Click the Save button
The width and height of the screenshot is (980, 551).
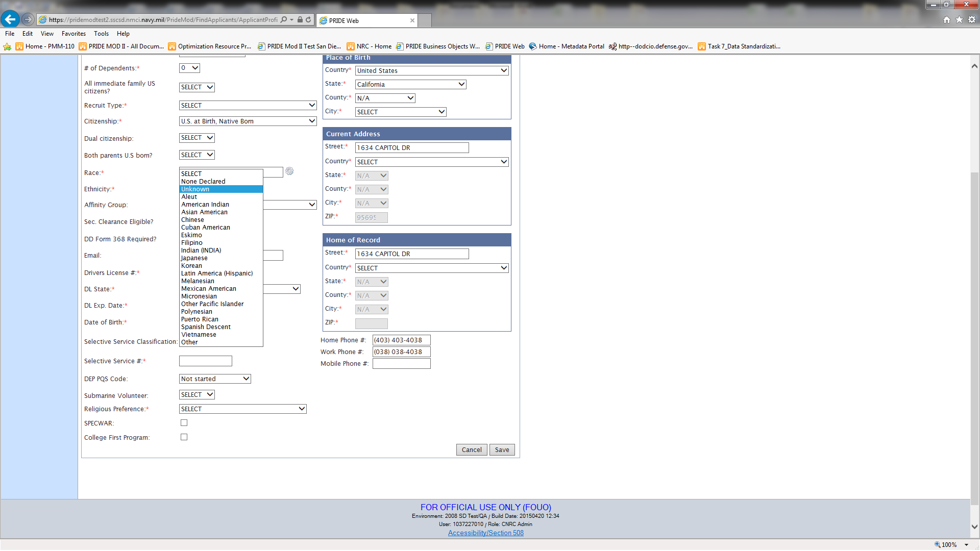pyautogui.click(x=502, y=450)
